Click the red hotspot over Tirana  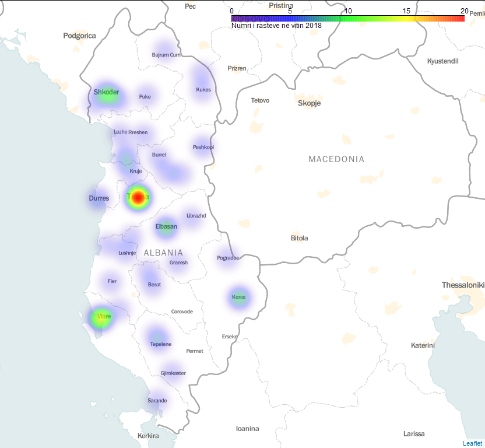pyautogui.click(x=138, y=198)
